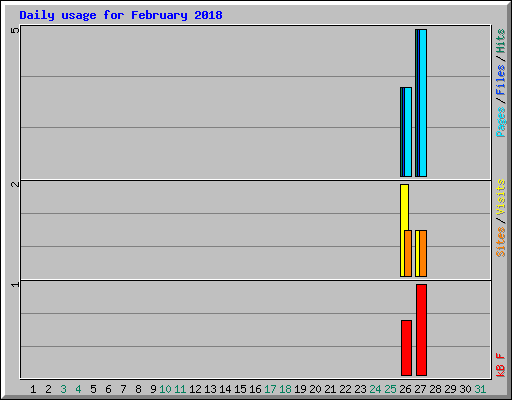Click the short yellow Visits bar for day 27
Screen dimensions: 512x400
(417, 253)
